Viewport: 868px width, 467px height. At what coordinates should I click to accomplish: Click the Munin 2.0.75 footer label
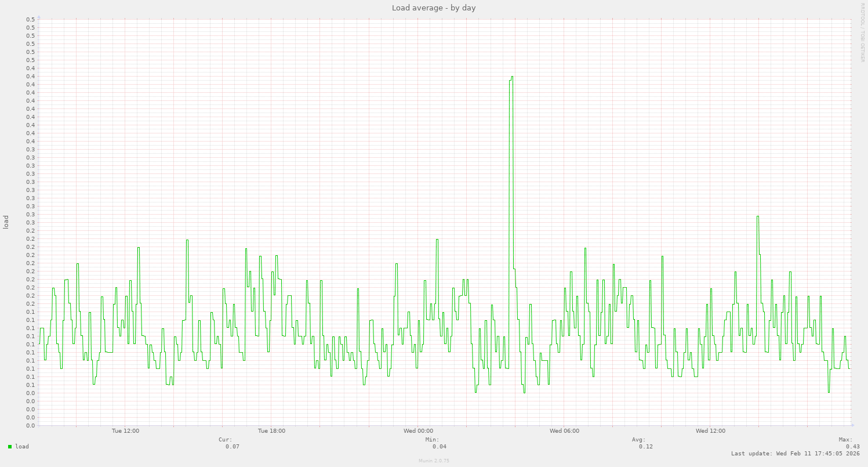coord(433,461)
